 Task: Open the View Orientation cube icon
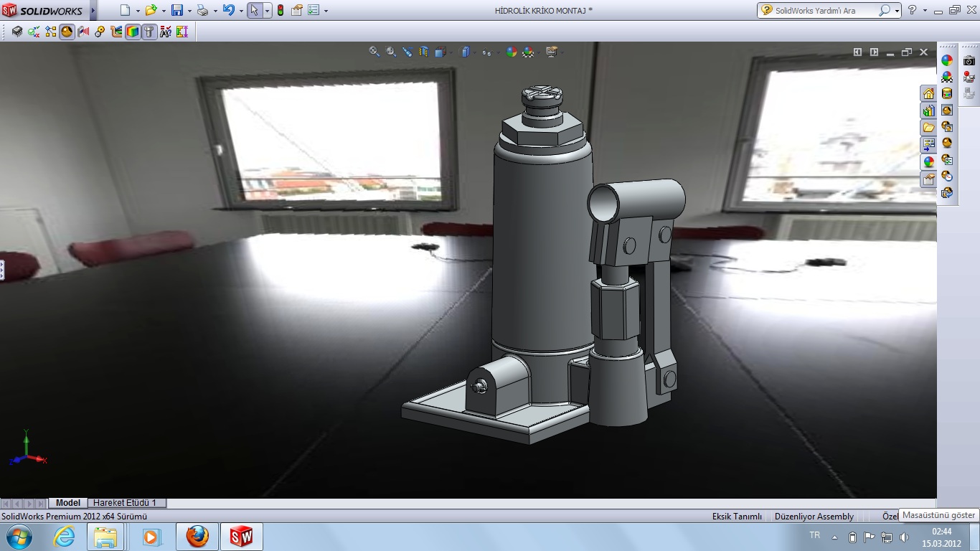click(440, 52)
